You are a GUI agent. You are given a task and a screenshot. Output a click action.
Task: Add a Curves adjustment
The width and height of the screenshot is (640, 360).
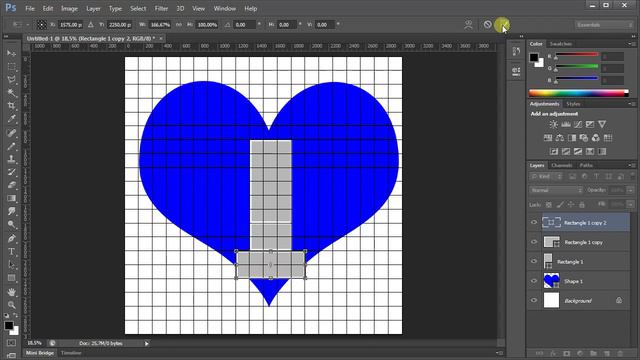click(578, 124)
